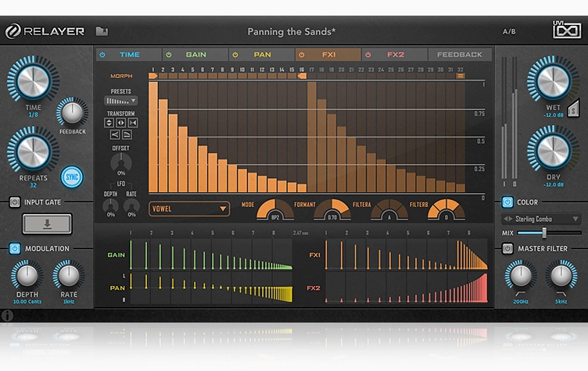Toggle the Master Filter power button
588x371 pixels.
(x=507, y=248)
